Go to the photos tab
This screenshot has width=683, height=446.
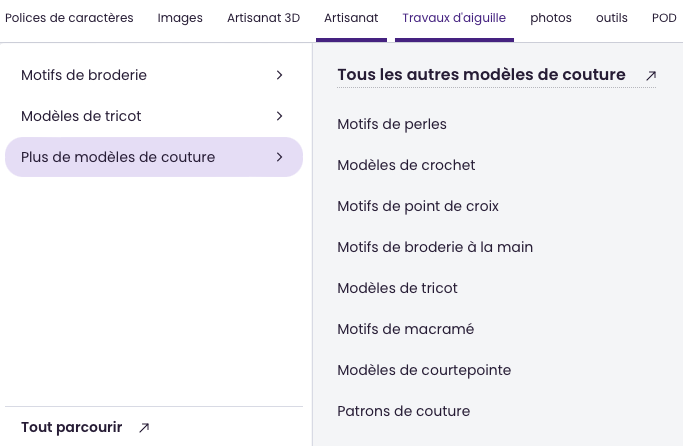click(x=551, y=18)
